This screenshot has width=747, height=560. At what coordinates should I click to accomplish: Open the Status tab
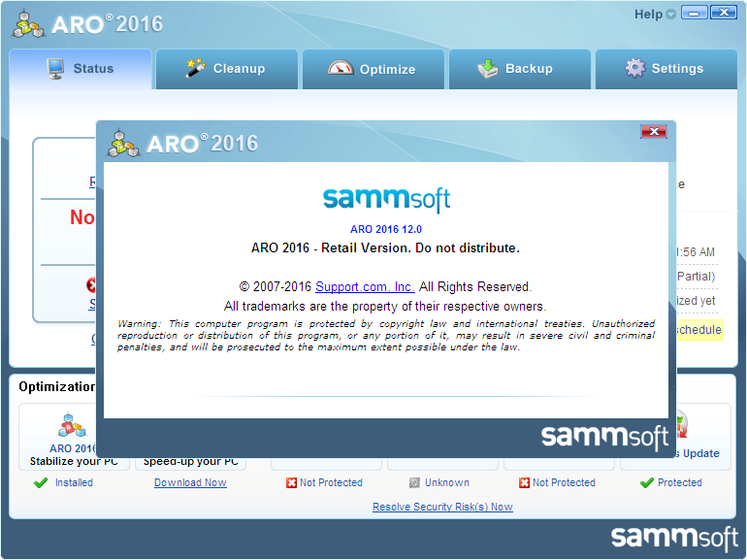81,69
